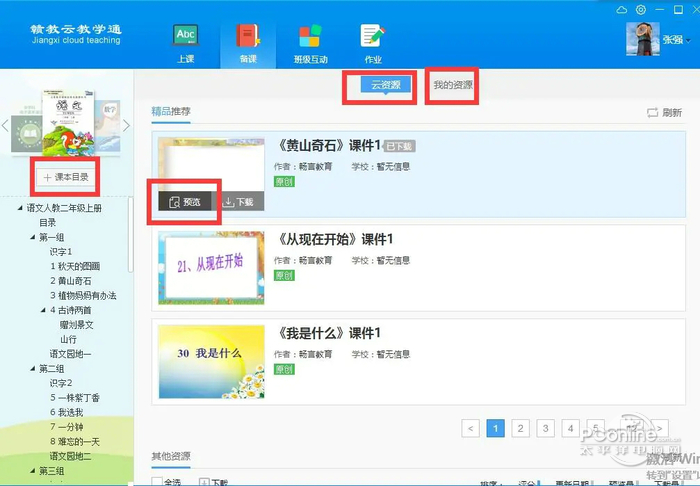The width and height of the screenshot is (700, 486).
Task: Select lesson 5 一株紫丁香
Action: point(75,398)
